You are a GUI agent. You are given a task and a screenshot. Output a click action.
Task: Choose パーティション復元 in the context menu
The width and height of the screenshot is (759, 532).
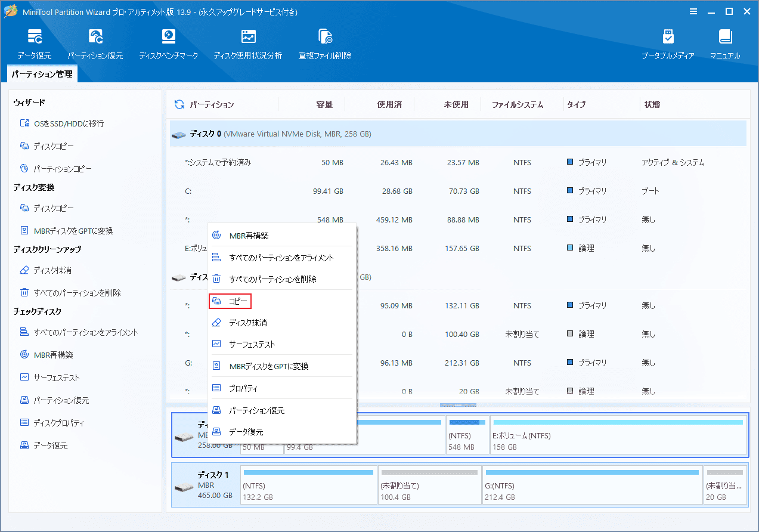(282, 410)
